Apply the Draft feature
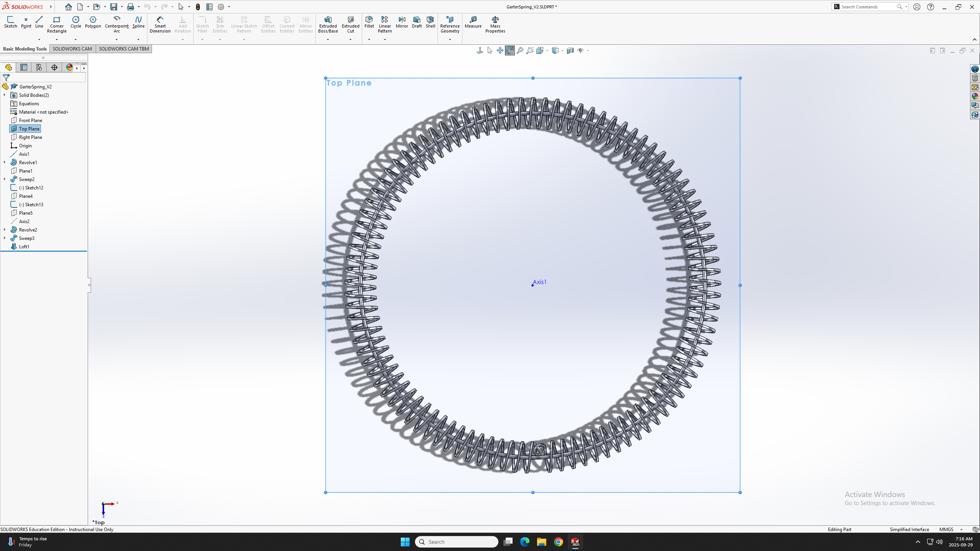This screenshot has height=551, width=980. tap(416, 22)
